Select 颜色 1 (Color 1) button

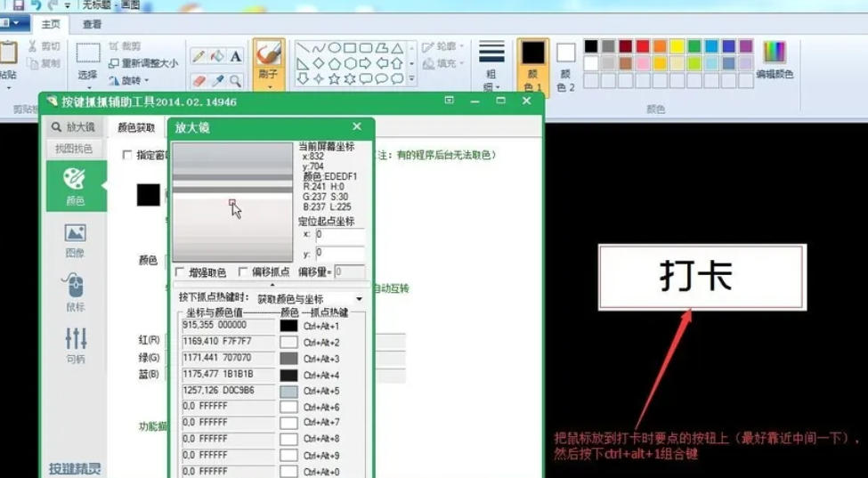click(533, 65)
